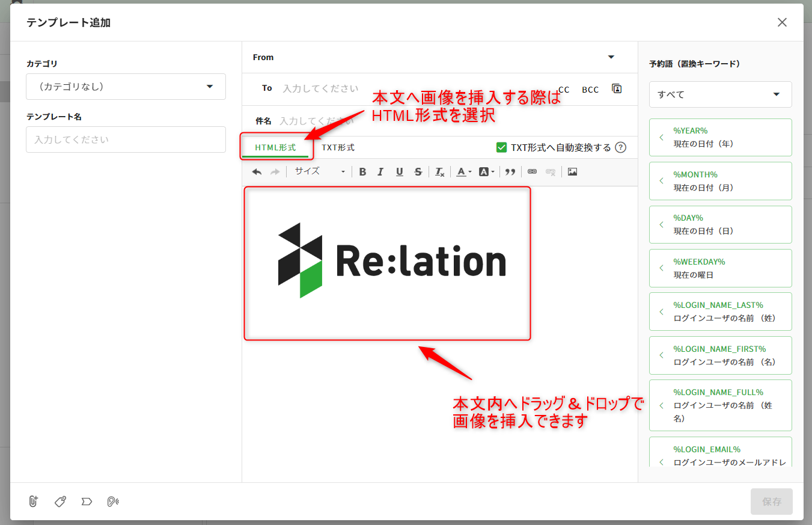Toggle italic formatting in editor toolbar
812x525 pixels.
tap(380, 172)
